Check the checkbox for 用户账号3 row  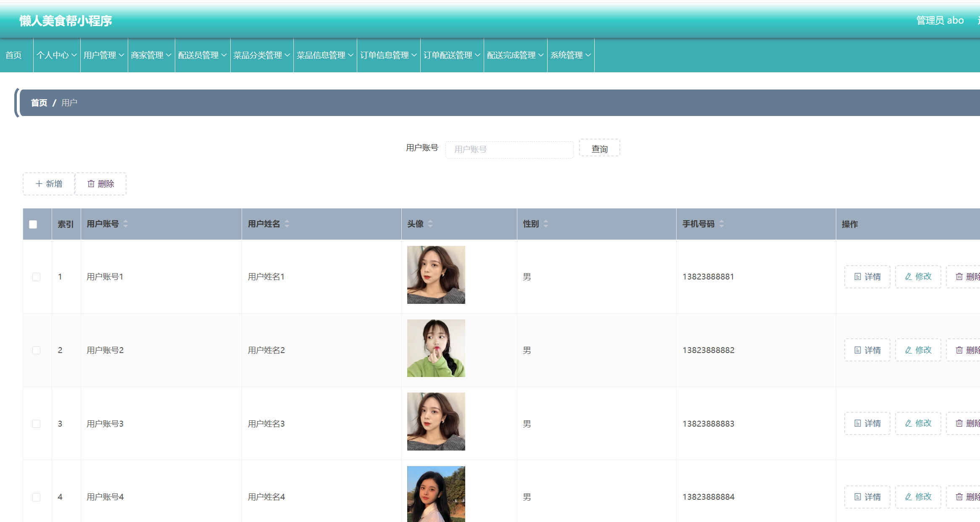[x=37, y=424]
